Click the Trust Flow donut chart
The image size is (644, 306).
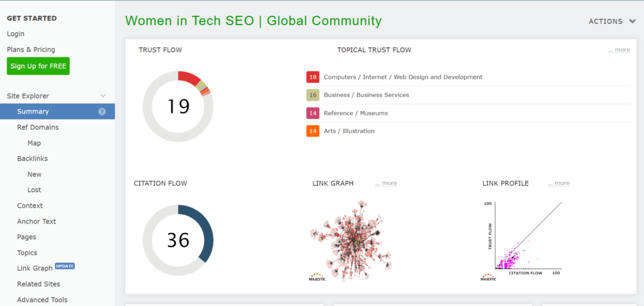178,106
